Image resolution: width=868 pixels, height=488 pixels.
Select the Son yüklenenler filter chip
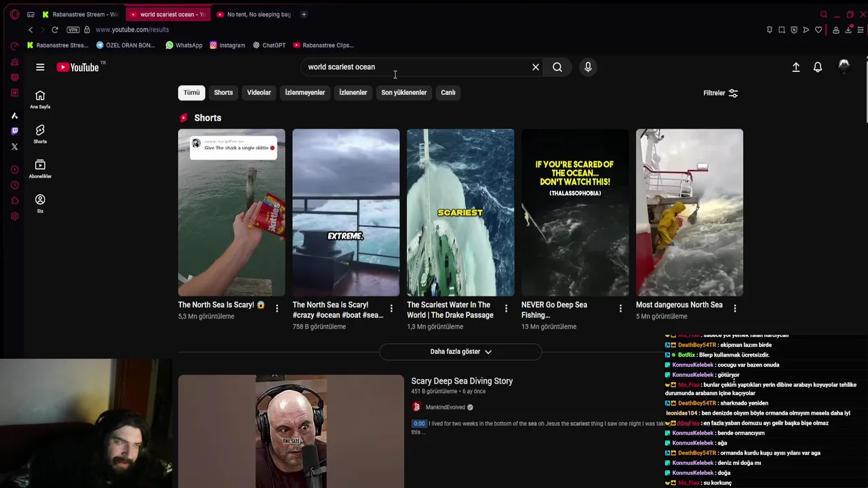point(404,93)
